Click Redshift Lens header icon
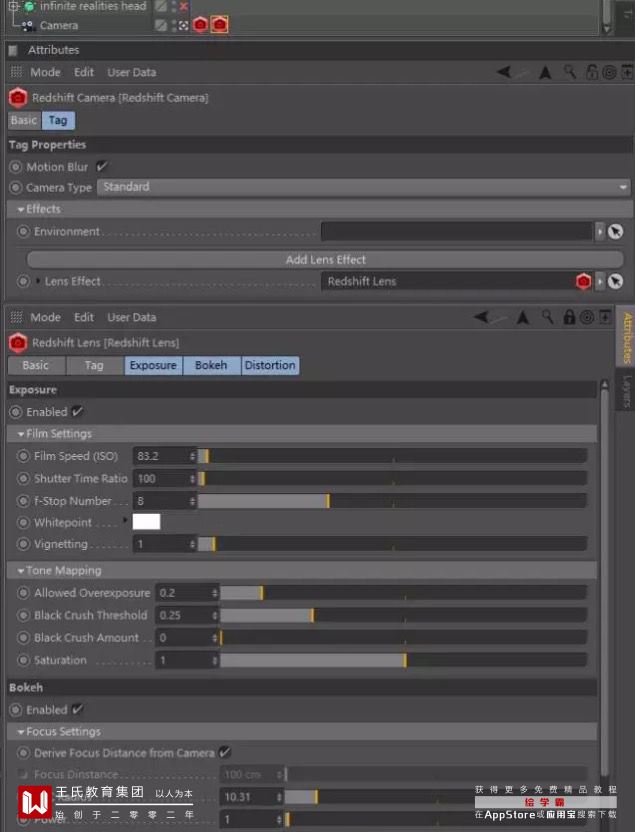This screenshot has height=832, width=635. click(x=18, y=343)
